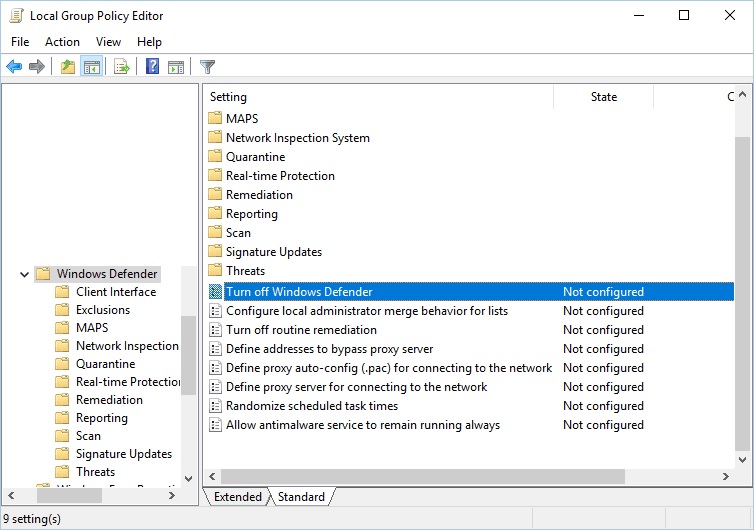Select Define proxy auto-config (.pac) setting
754x530 pixels.
pyautogui.click(x=389, y=368)
